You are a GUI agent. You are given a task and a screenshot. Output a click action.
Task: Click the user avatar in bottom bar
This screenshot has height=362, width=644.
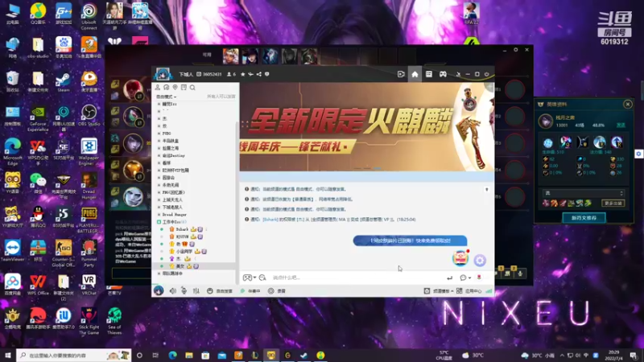159,290
